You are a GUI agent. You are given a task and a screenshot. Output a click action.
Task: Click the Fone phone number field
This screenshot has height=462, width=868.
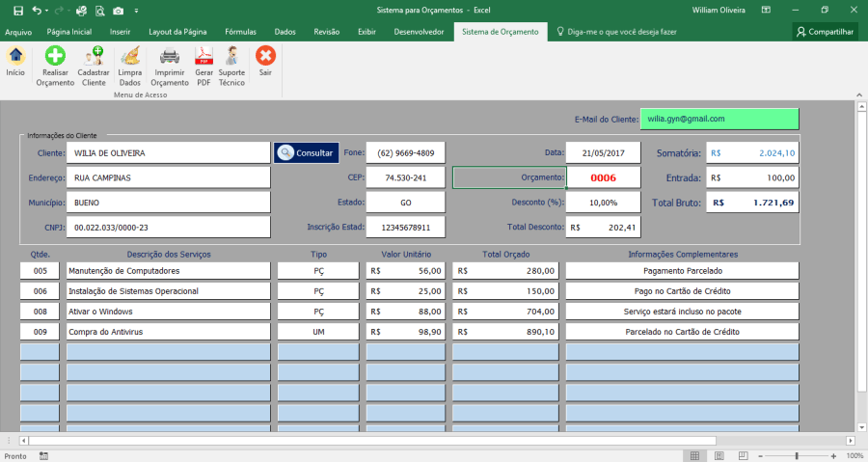(x=406, y=152)
